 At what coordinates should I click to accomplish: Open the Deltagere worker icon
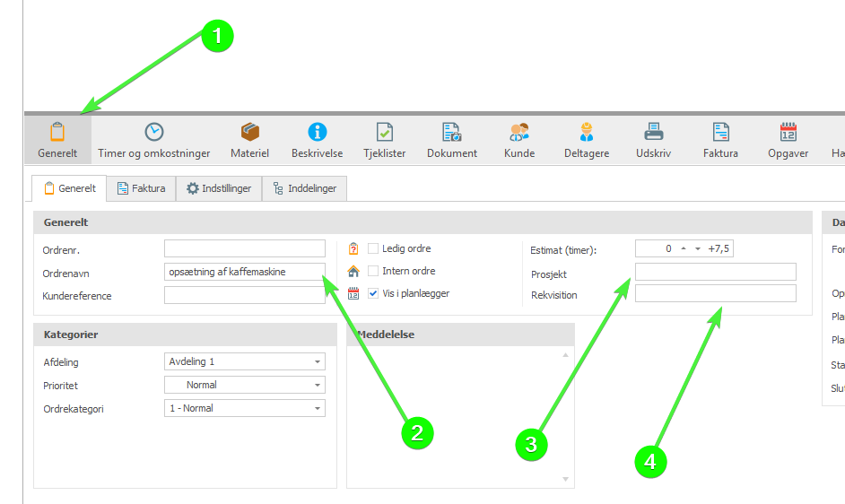tap(587, 132)
